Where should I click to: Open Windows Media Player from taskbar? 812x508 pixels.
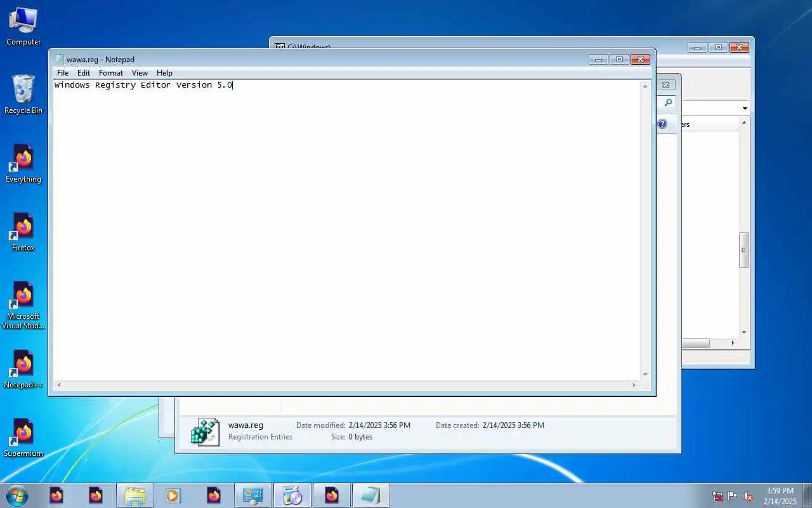click(x=174, y=495)
